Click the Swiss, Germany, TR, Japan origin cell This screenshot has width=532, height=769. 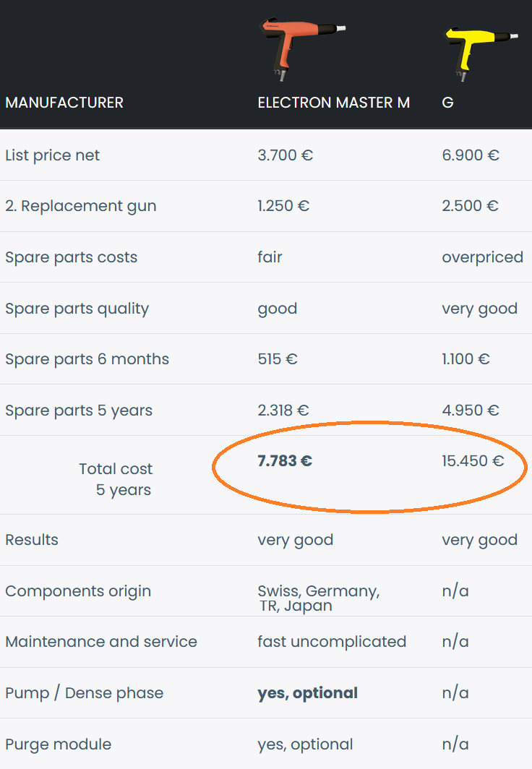pyautogui.click(x=318, y=598)
